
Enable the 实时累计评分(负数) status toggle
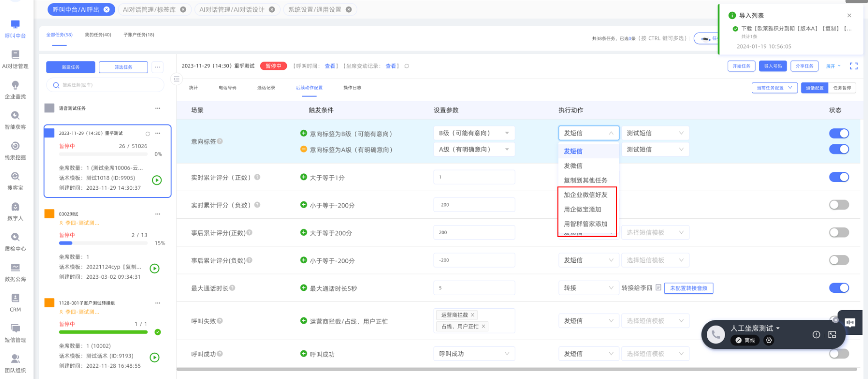838,205
